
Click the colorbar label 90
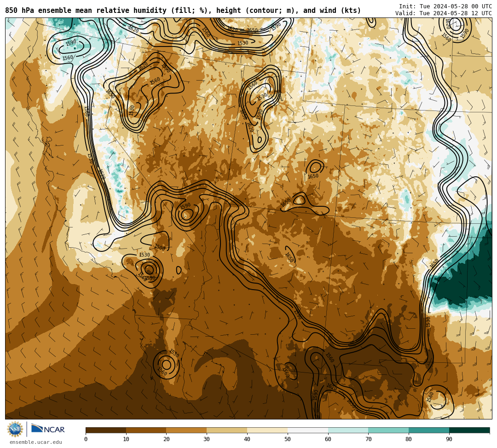(x=449, y=439)
